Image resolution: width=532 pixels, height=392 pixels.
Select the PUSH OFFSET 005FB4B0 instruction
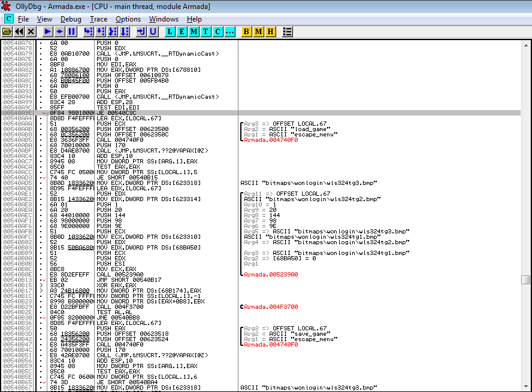tap(132, 81)
